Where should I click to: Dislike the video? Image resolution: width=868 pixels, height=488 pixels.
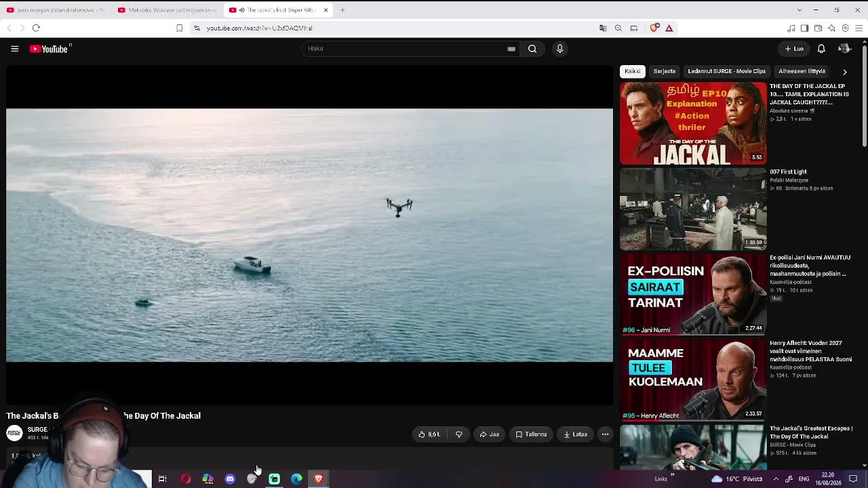click(x=459, y=434)
